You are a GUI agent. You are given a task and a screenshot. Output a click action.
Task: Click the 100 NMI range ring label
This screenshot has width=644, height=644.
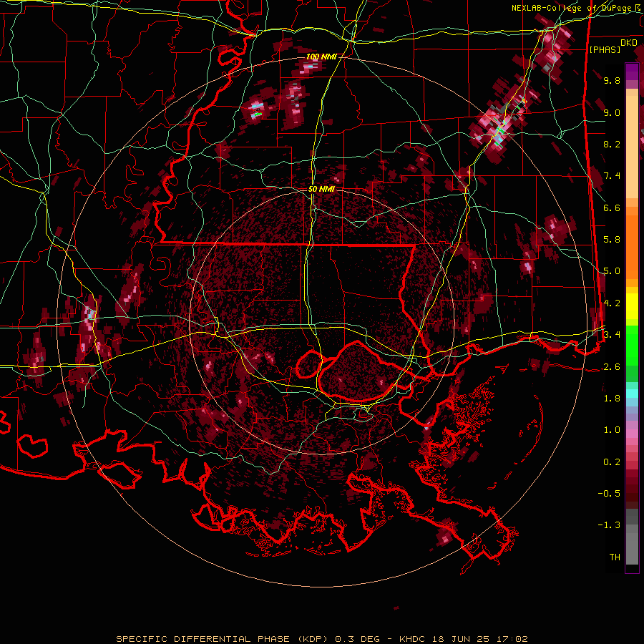(321, 57)
